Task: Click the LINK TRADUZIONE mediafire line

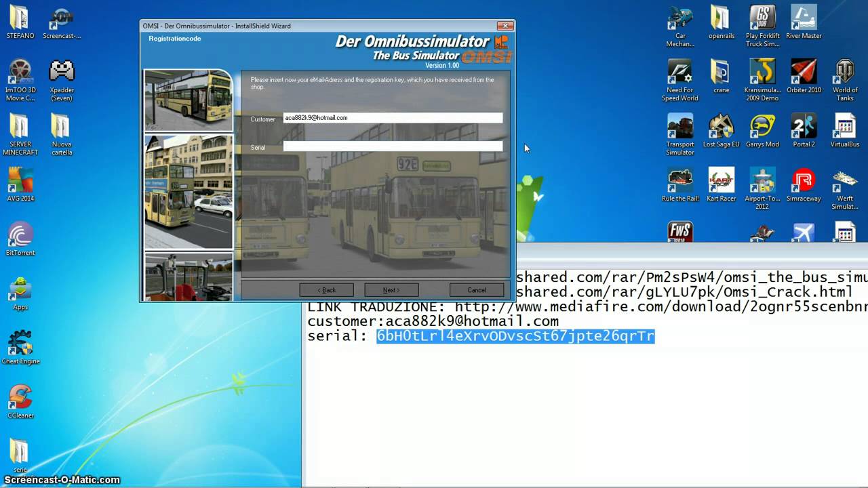Action: [587, 306]
